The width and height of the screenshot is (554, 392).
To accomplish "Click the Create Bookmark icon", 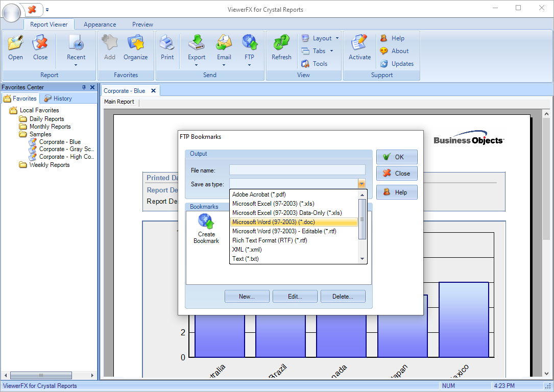I will click(x=206, y=229).
